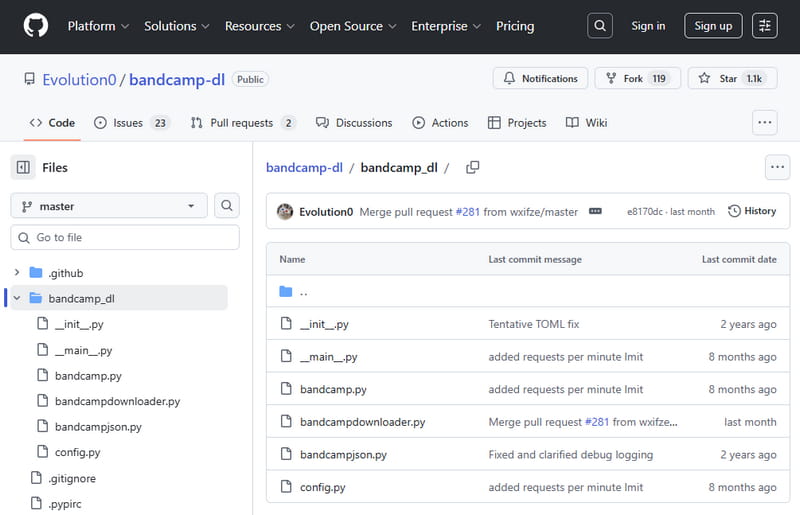Select __init__.py in file tree
800x515 pixels.
coord(79,324)
